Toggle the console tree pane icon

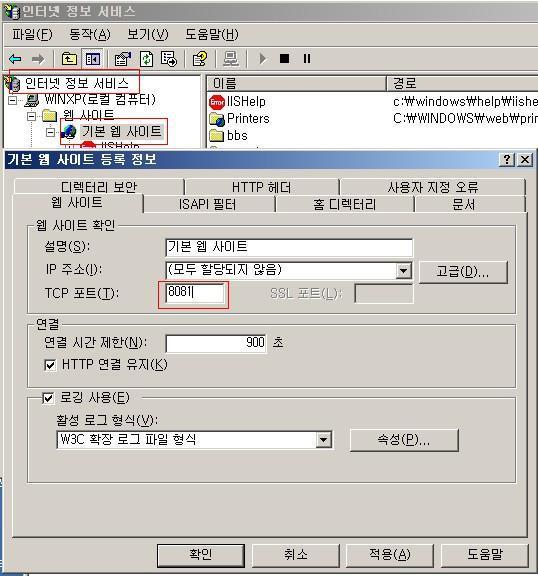(x=93, y=59)
